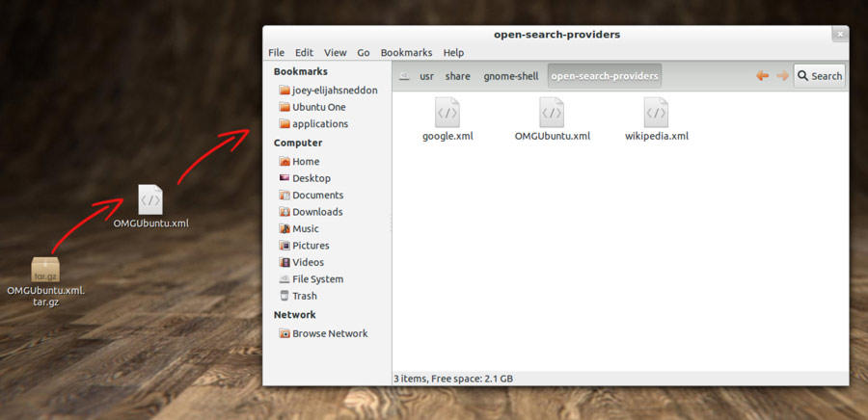Click the Browse Network icon in sidebar
The width and height of the screenshot is (868, 420).
click(285, 334)
